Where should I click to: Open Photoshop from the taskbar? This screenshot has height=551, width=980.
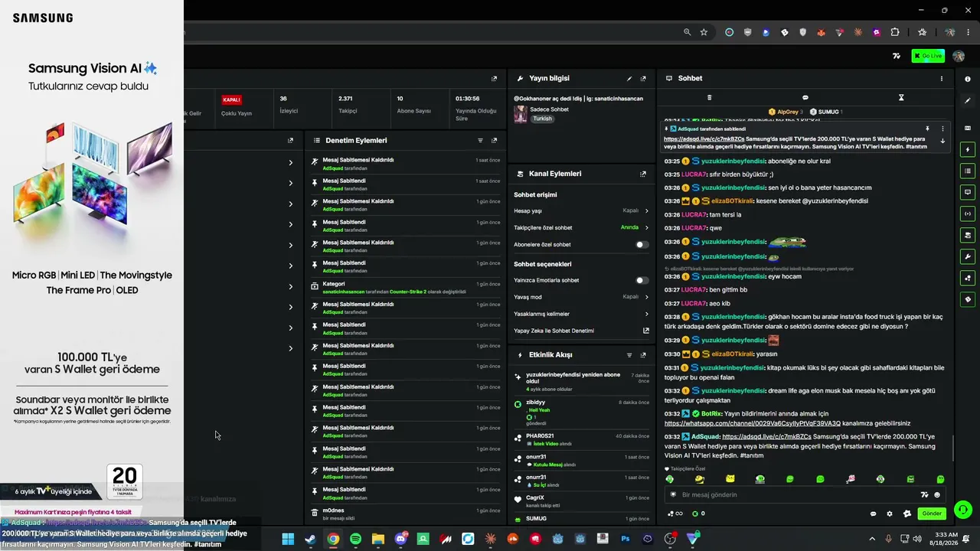pyautogui.click(x=626, y=539)
